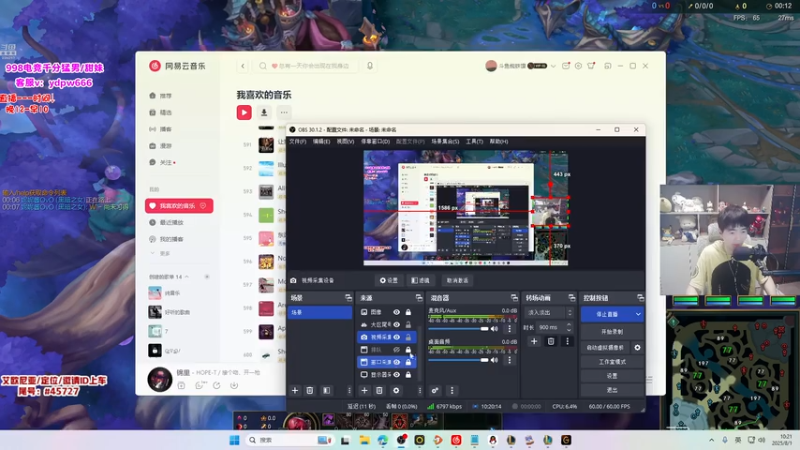Toggle visibility of 窗口采集 source
The height and width of the screenshot is (450, 800).
(x=396, y=362)
